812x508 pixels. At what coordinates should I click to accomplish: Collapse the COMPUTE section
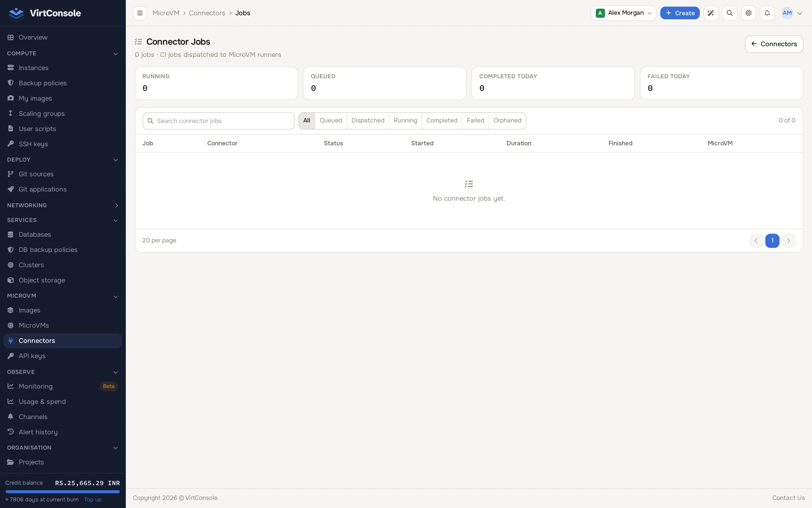pyautogui.click(x=62, y=53)
